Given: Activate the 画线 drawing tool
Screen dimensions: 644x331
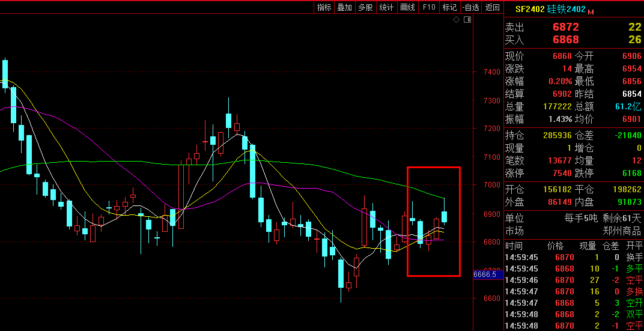Looking at the screenshot, I should click(408, 7).
